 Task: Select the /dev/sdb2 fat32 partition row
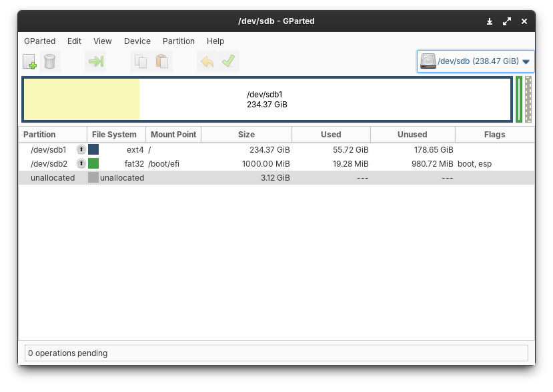[x=200, y=163]
